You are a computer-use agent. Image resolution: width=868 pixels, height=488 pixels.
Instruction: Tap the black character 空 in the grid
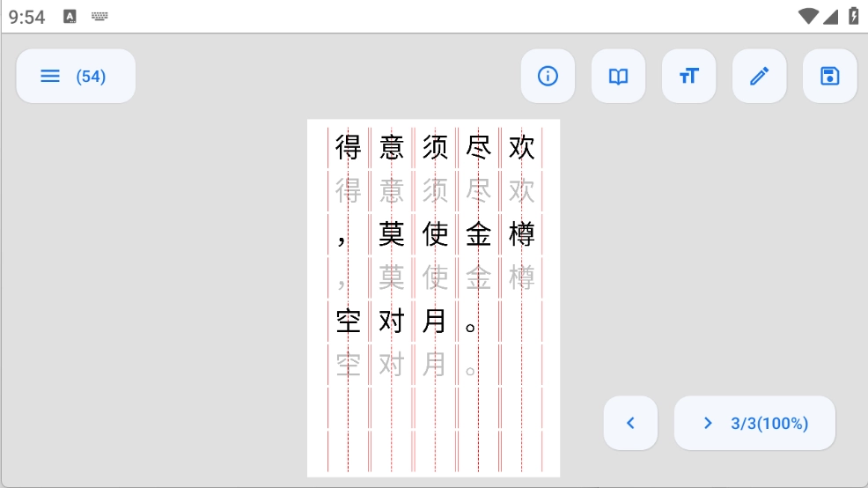[349, 322]
